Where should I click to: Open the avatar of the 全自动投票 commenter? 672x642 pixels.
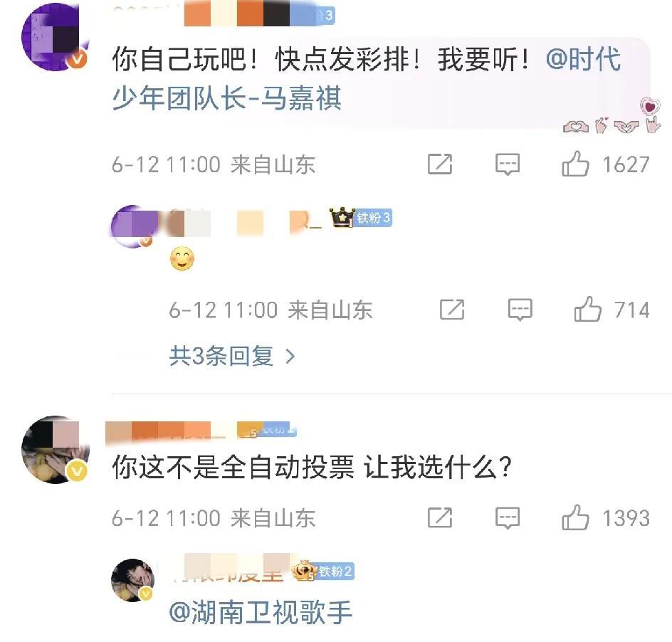tap(55, 450)
